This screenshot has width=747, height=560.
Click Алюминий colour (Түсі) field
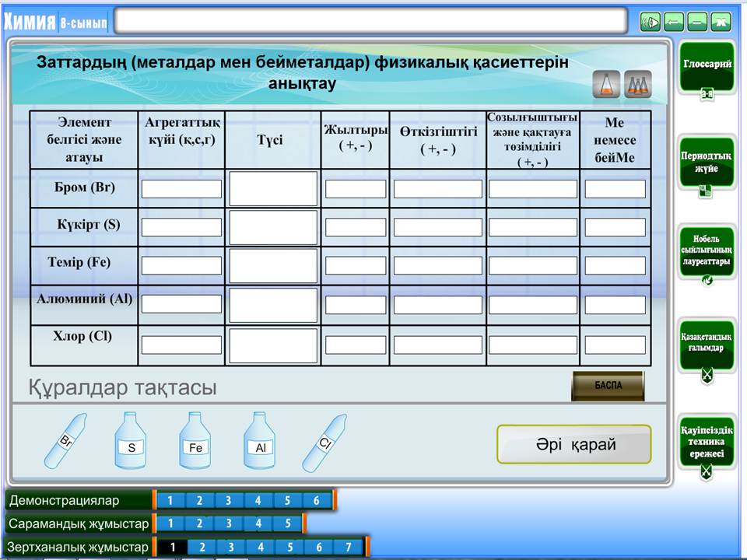[273, 305]
